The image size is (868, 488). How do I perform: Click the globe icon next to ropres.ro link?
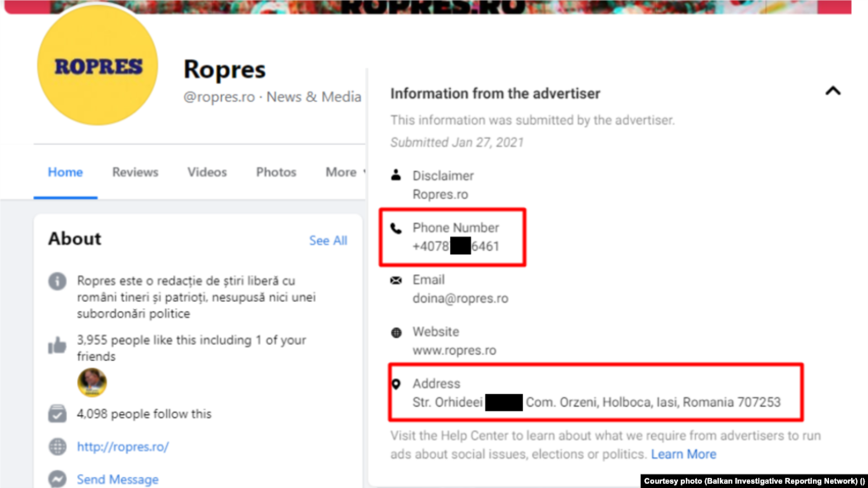point(57,446)
